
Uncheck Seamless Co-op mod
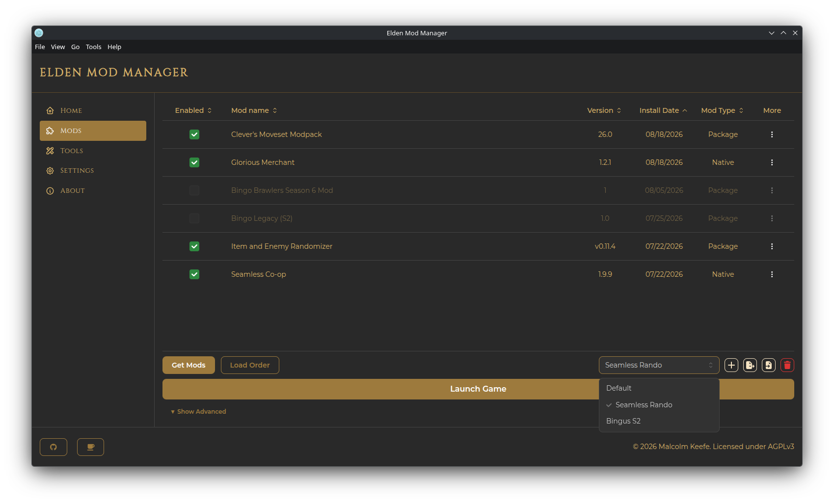pyautogui.click(x=194, y=274)
